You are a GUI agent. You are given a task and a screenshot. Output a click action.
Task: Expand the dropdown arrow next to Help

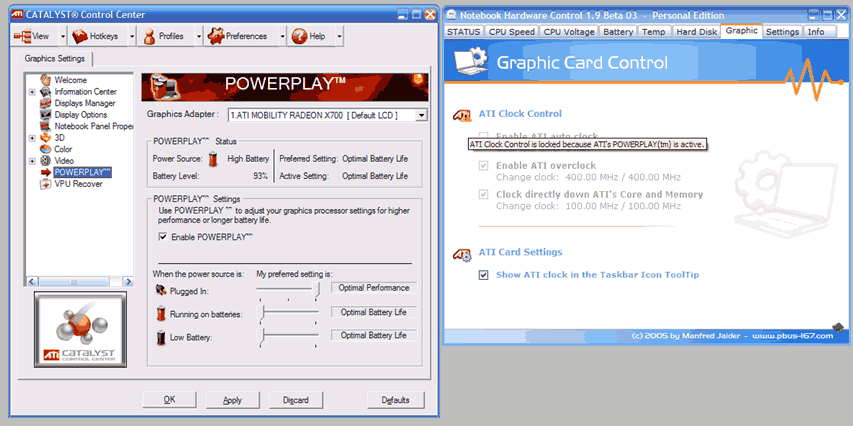[x=339, y=36]
